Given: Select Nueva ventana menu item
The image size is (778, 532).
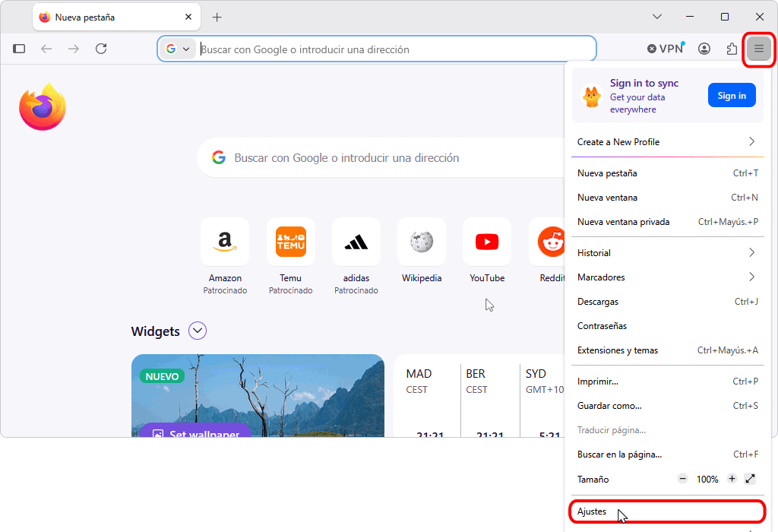Looking at the screenshot, I should [667, 198].
